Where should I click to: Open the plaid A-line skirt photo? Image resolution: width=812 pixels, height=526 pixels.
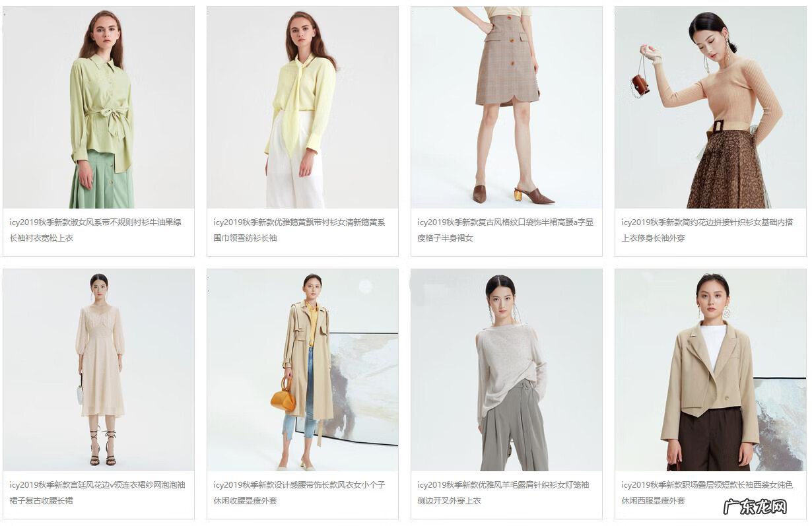(x=506, y=108)
